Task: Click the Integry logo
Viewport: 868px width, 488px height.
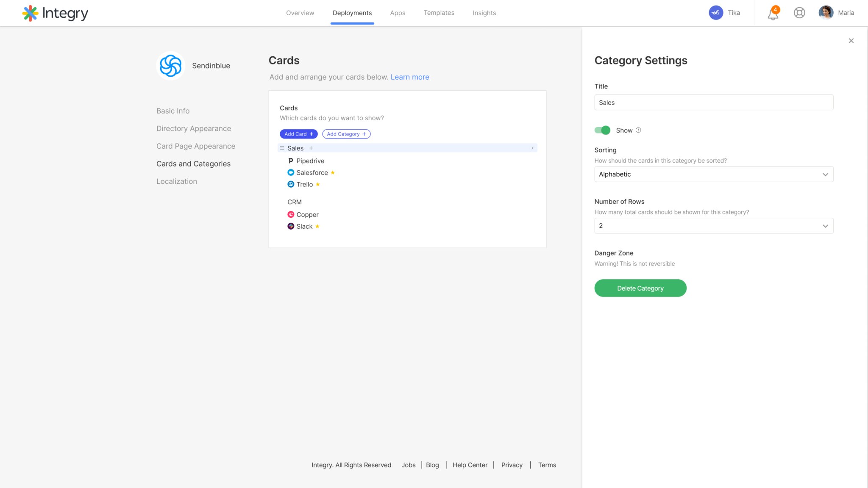Action: click(55, 13)
